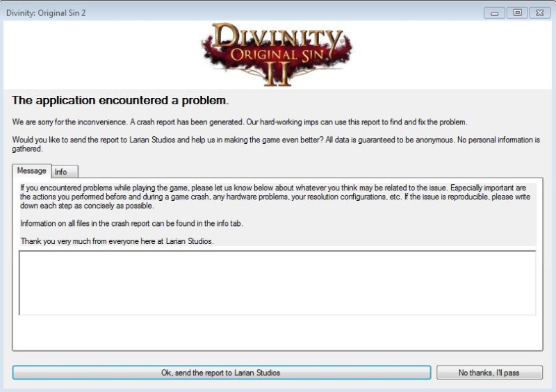Select the Message tab
The height and width of the screenshot is (392, 556).
(x=31, y=171)
